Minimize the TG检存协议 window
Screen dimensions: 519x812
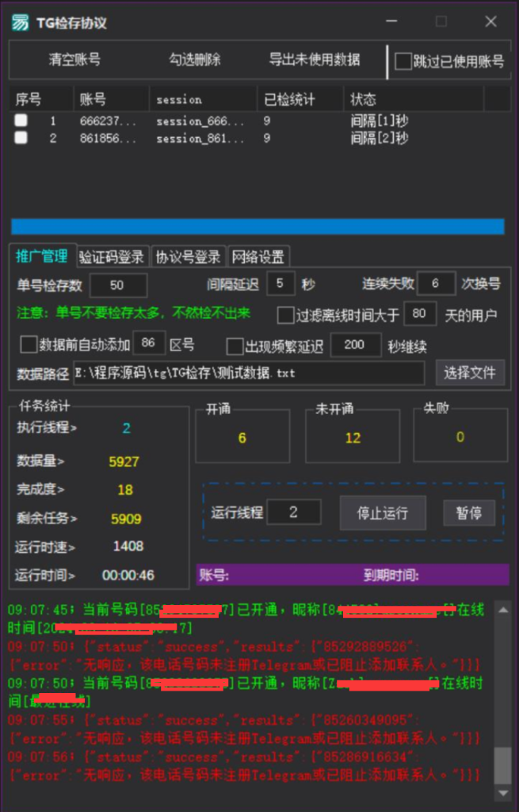[391, 21]
